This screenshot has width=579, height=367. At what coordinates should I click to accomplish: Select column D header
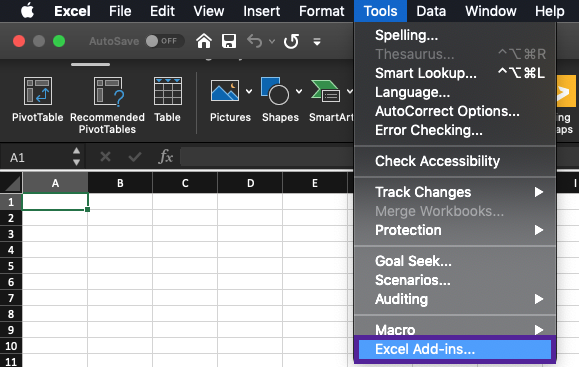coord(250,183)
